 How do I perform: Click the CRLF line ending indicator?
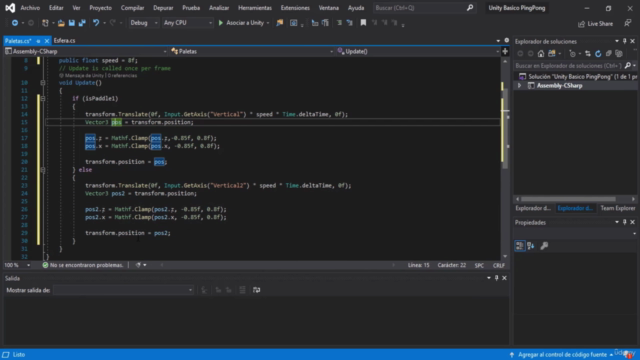tap(499, 265)
